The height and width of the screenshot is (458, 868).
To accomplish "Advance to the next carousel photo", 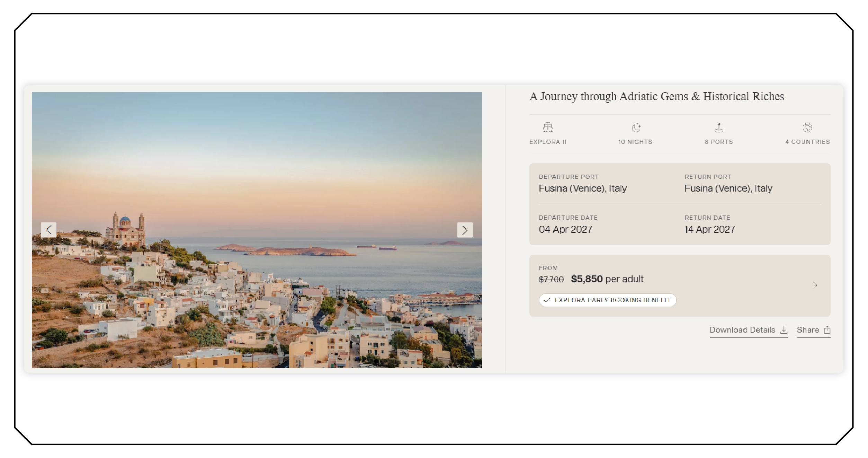I will click(x=465, y=230).
